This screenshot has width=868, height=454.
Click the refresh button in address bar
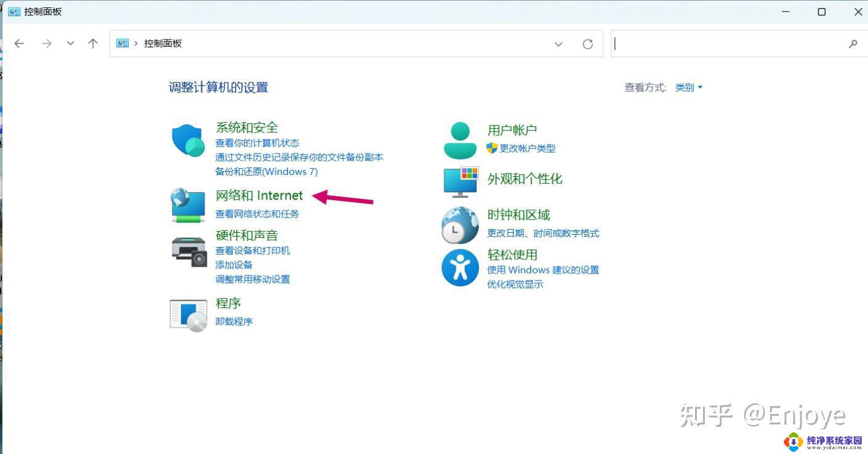[x=588, y=44]
